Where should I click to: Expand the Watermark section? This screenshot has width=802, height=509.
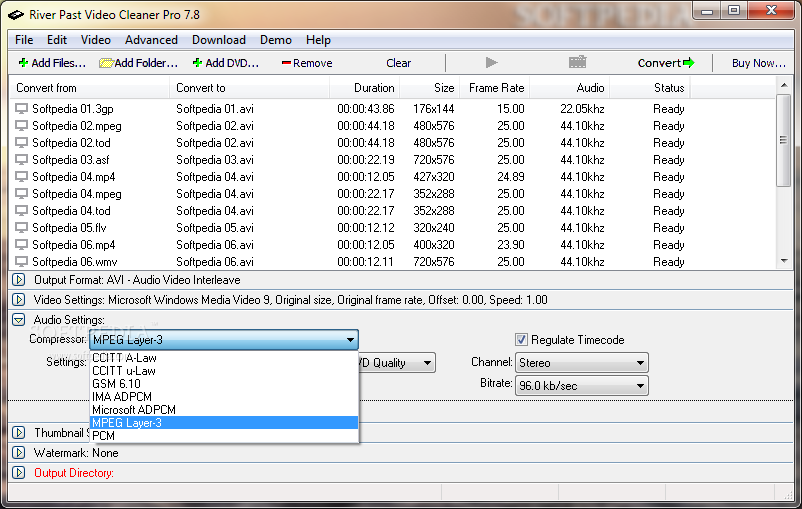click(x=18, y=453)
